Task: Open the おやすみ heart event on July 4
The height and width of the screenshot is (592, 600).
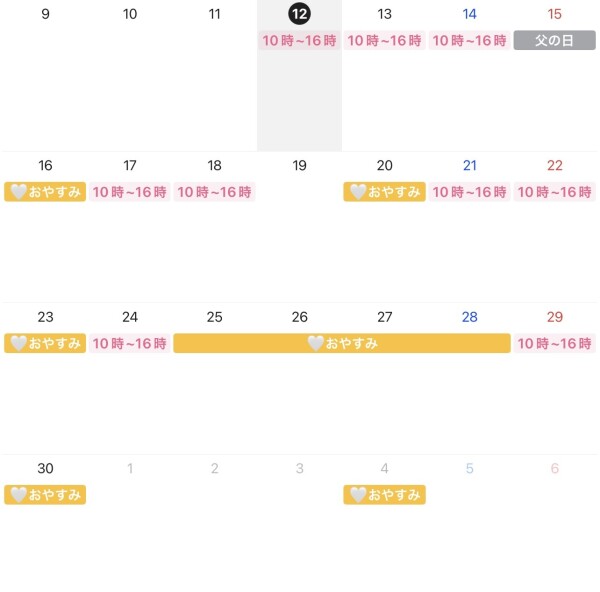Action: [384, 495]
